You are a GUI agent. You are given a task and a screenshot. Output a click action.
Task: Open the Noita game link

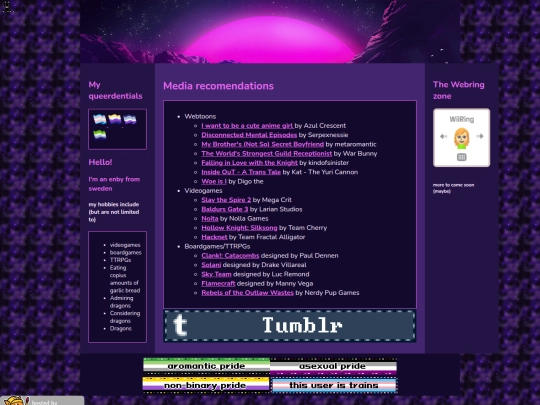coord(210,219)
